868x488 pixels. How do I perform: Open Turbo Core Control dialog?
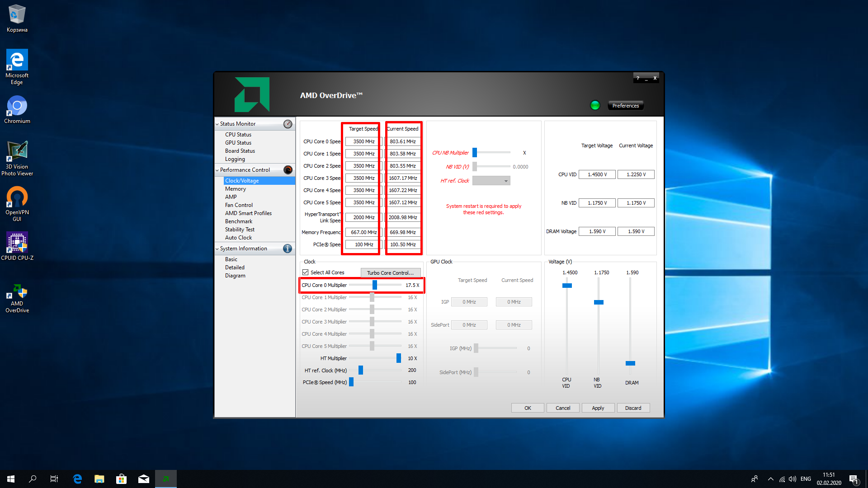[390, 273]
